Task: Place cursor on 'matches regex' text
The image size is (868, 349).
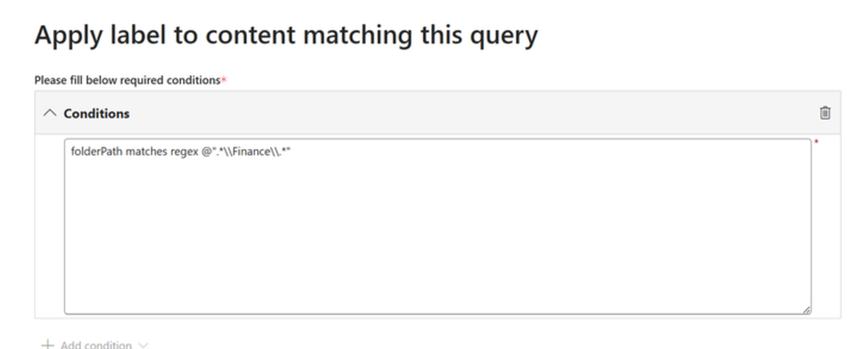Action: (x=162, y=152)
